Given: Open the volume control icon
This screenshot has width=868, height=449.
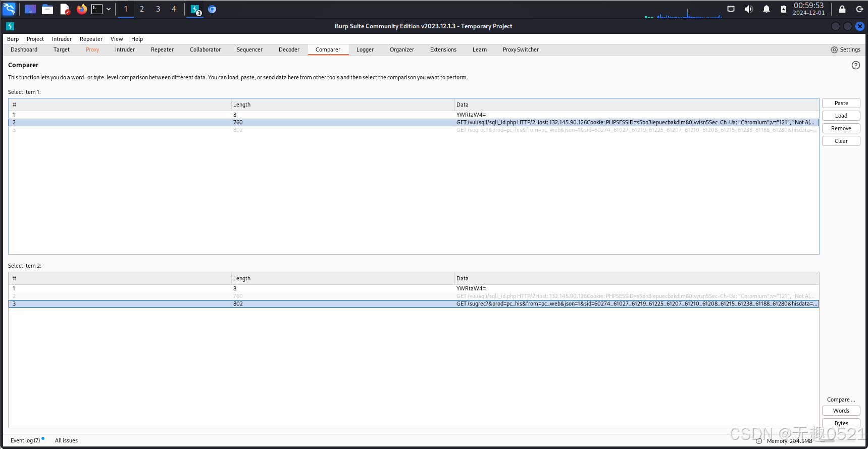Looking at the screenshot, I should pyautogui.click(x=748, y=9).
